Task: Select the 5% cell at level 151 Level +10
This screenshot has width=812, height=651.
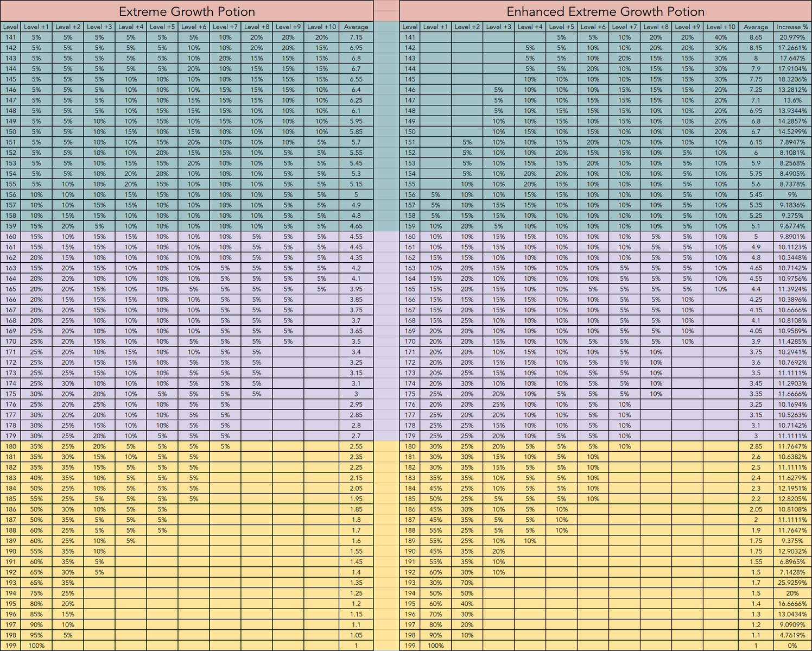Action: coord(322,142)
